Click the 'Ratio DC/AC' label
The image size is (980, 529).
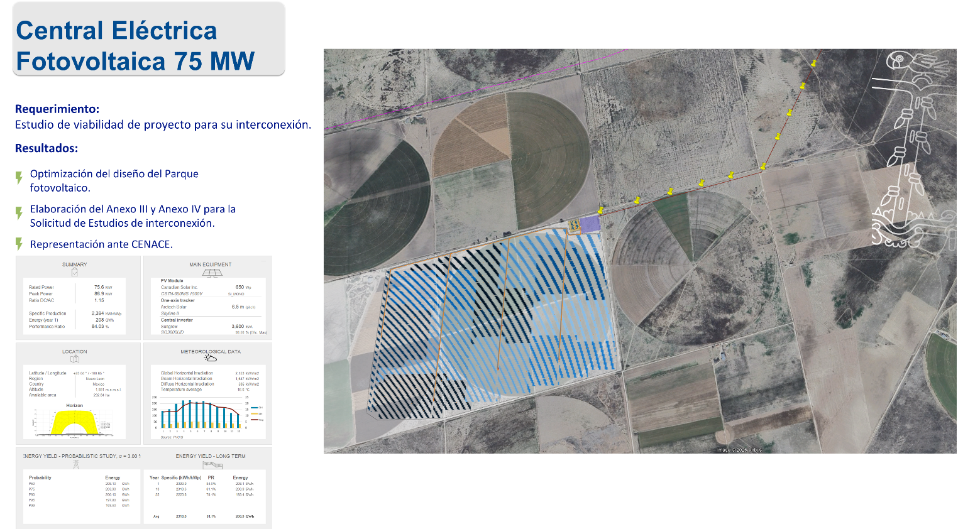coord(41,300)
